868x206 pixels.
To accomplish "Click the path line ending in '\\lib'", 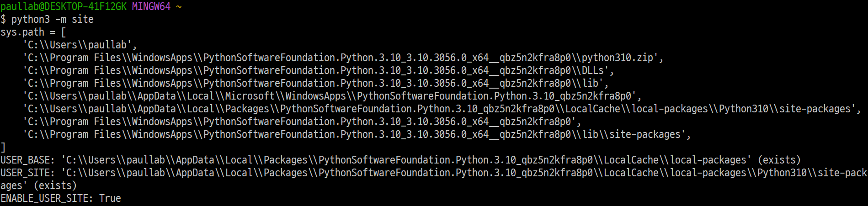I will click(x=315, y=84).
